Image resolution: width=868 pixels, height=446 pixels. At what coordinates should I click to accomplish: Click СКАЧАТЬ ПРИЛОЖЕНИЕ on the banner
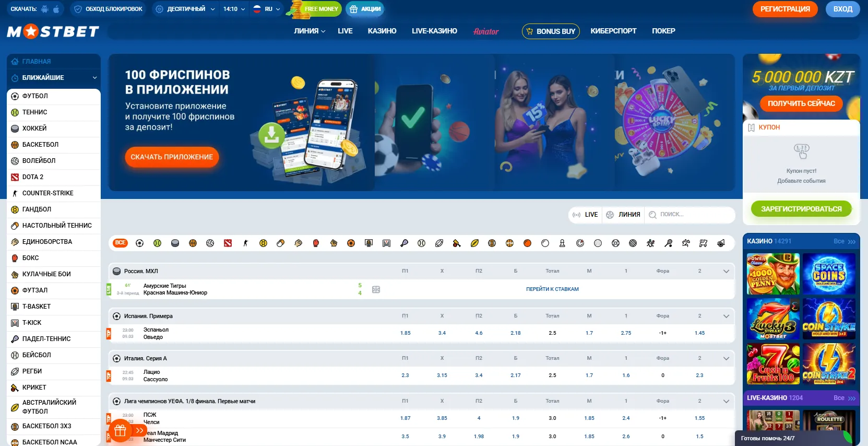point(172,157)
